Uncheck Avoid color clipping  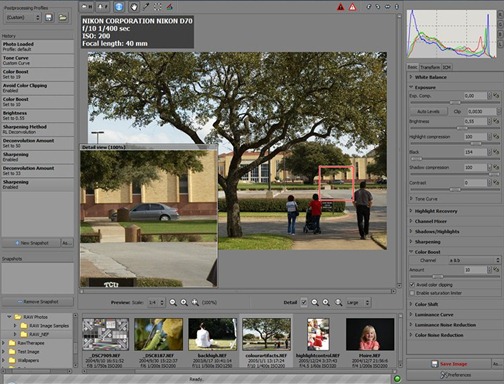pos(412,285)
